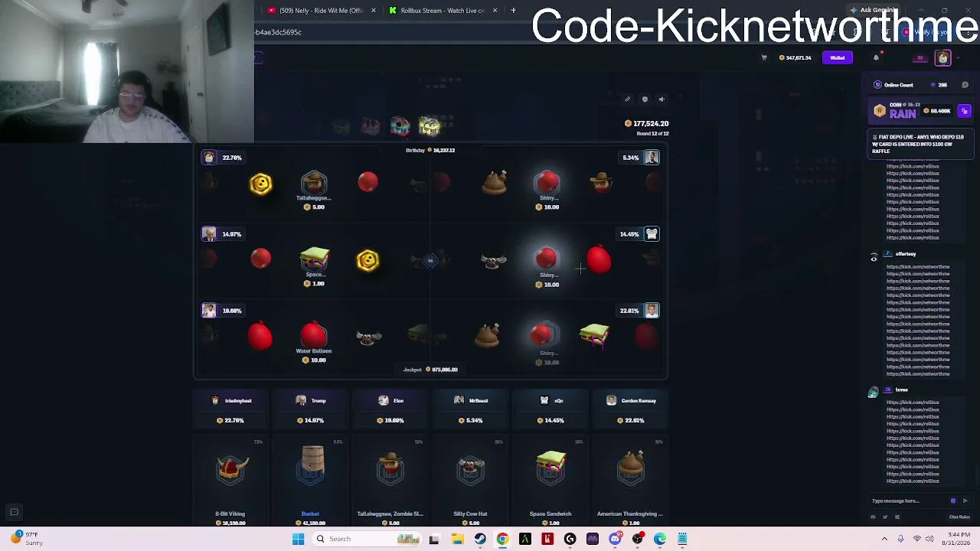Click the taskbar Search box

coord(366,540)
